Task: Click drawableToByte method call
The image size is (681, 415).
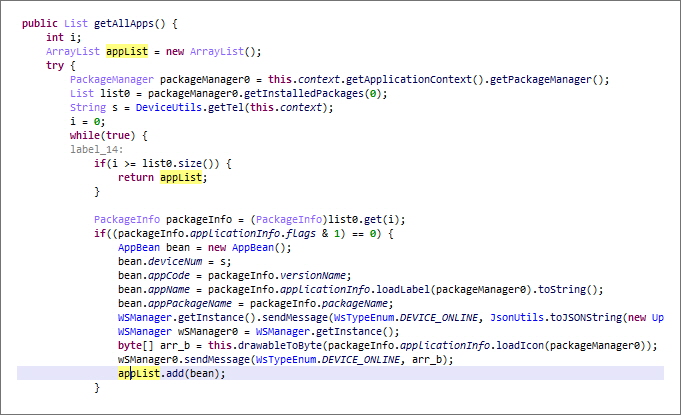Action: coord(280,345)
